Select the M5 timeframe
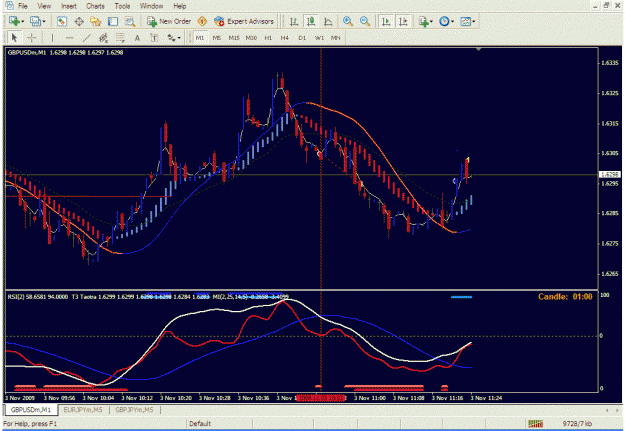This screenshot has width=625, height=431. (x=216, y=38)
